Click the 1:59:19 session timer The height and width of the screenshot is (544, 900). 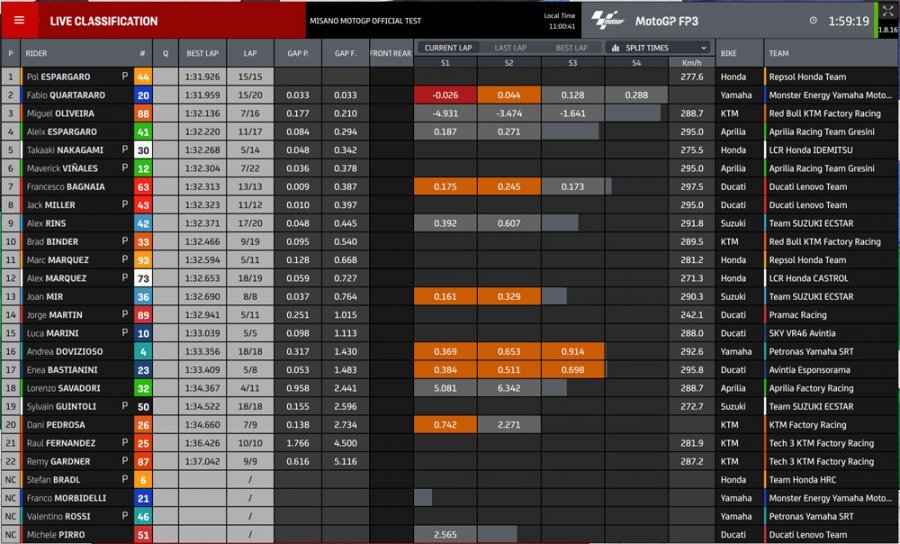(849, 21)
